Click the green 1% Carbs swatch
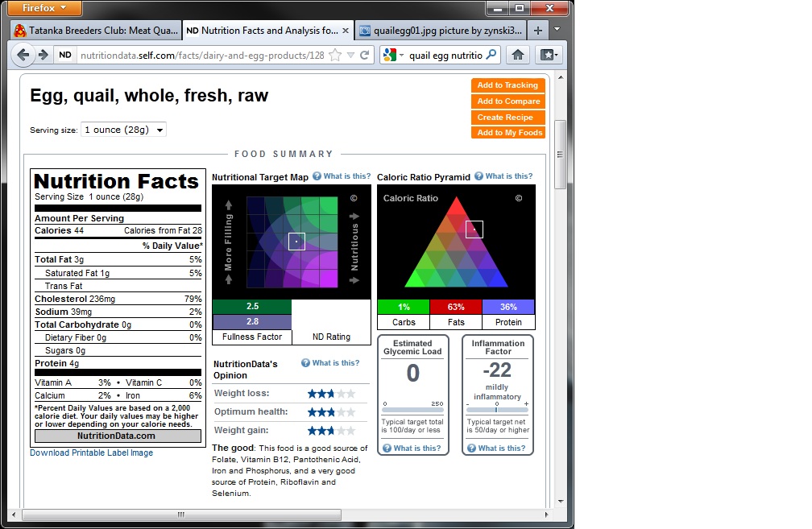 404,307
